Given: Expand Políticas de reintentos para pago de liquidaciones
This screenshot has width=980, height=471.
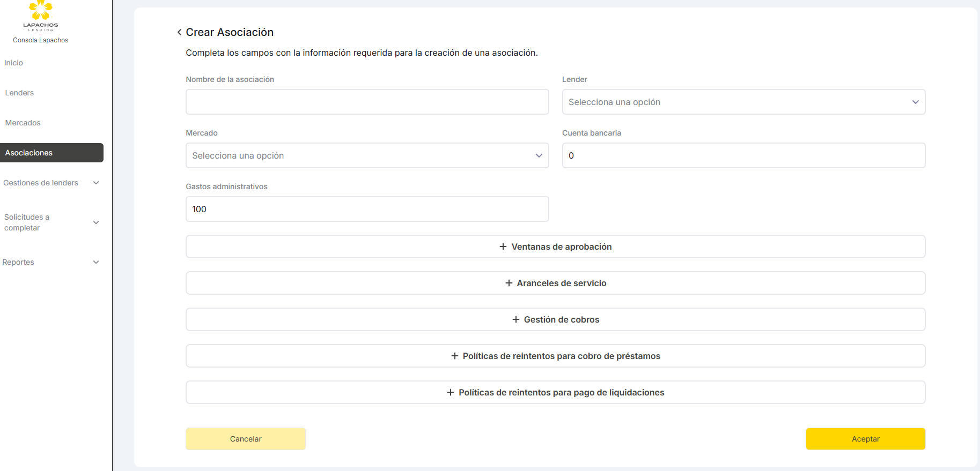Looking at the screenshot, I should 555,392.
